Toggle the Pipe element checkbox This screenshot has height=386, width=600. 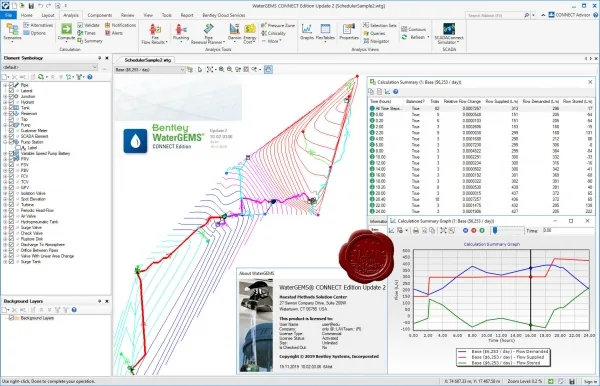coord(11,85)
